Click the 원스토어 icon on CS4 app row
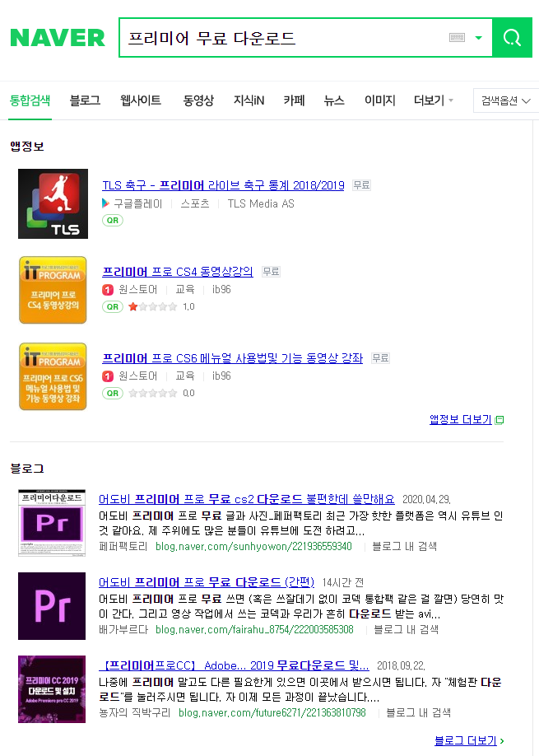 pos(108,289)
